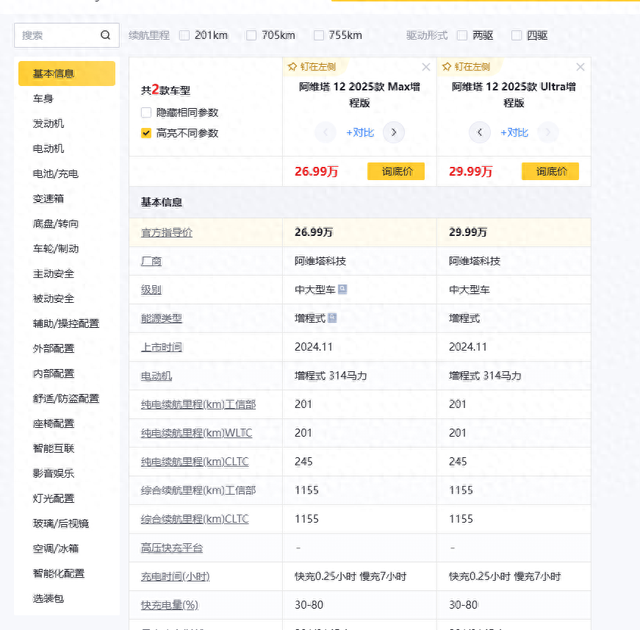640x630 pixels.
Task: Focus the 搜索 input field
Action: click(67, 35)
